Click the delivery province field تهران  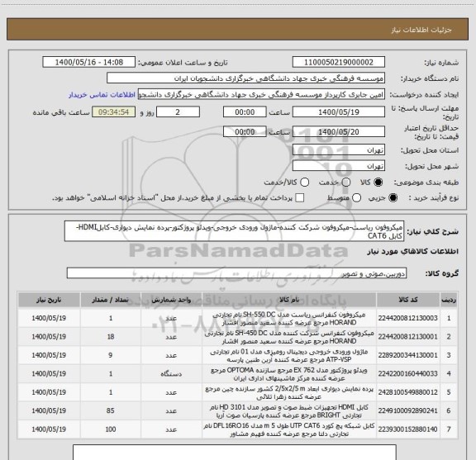339,150
